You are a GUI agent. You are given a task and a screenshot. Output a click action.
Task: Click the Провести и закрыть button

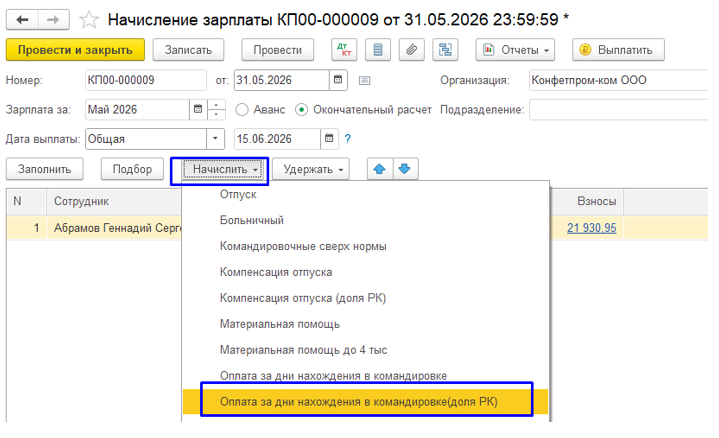pos(75,50)
